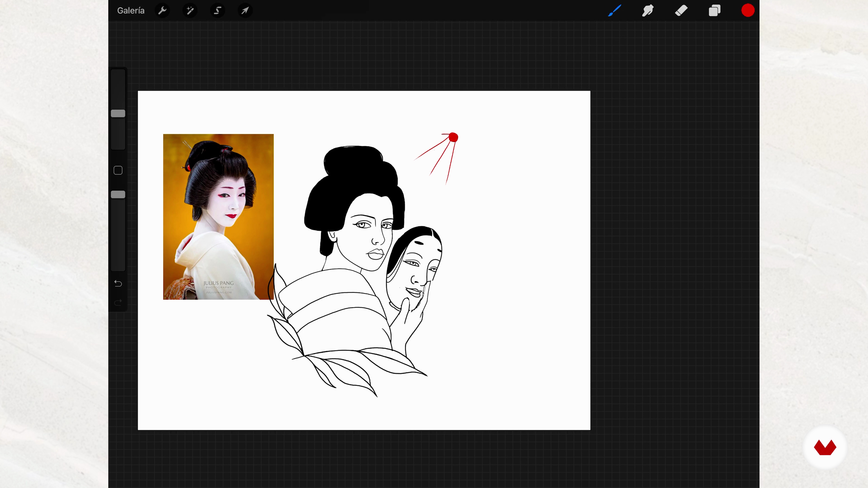Select the Smudge tool

point(648,10)
